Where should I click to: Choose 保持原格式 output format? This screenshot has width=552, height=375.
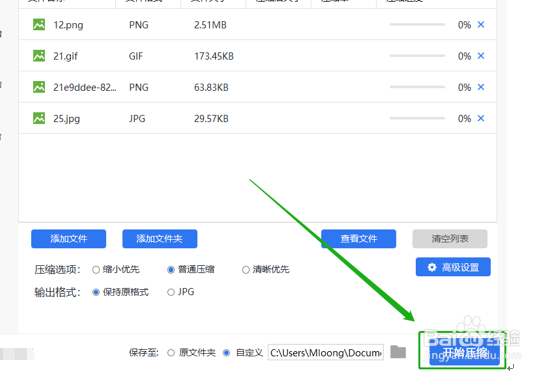click(96, 292)
